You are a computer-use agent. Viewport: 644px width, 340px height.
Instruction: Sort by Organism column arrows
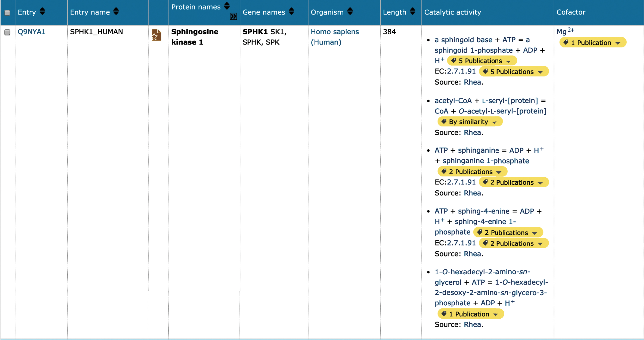pyautogui.click(x=350, y=11)
